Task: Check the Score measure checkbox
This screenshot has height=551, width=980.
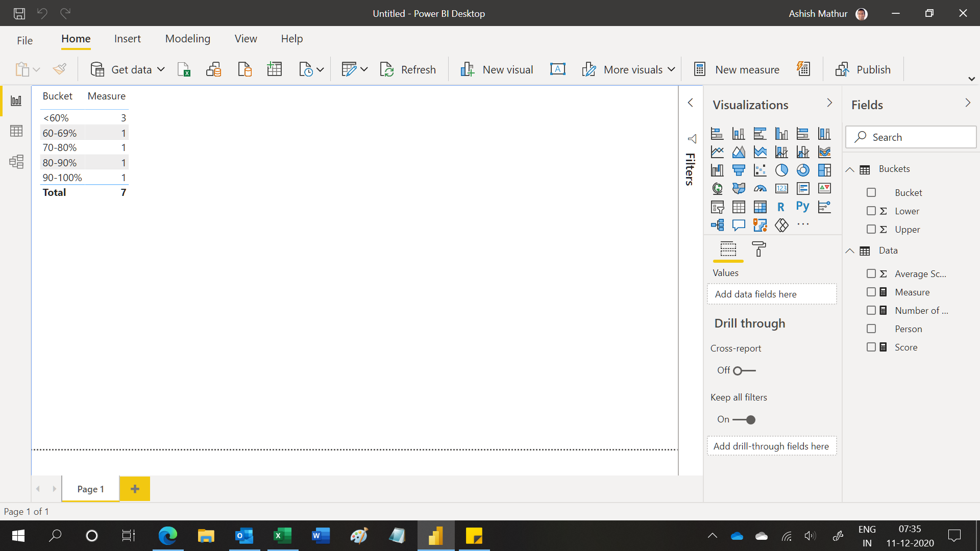Action: coord(871,347)
